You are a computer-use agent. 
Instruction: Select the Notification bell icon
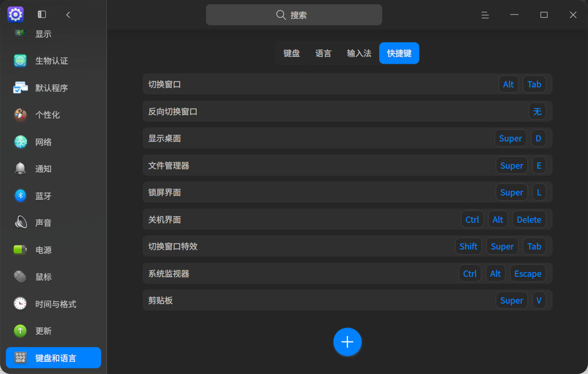point(20,169)
